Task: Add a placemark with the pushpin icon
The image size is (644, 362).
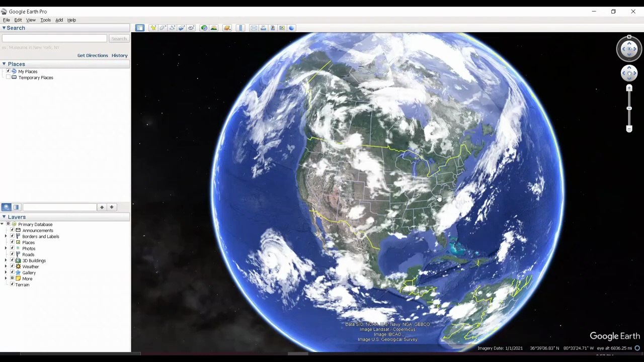Action: click(153, 28)
